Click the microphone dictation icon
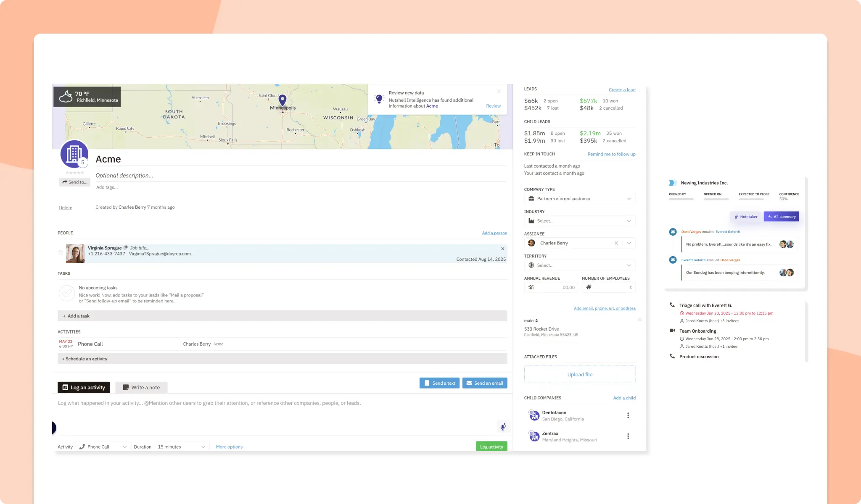This screenshot has width=861, height=504. [503, 427]
